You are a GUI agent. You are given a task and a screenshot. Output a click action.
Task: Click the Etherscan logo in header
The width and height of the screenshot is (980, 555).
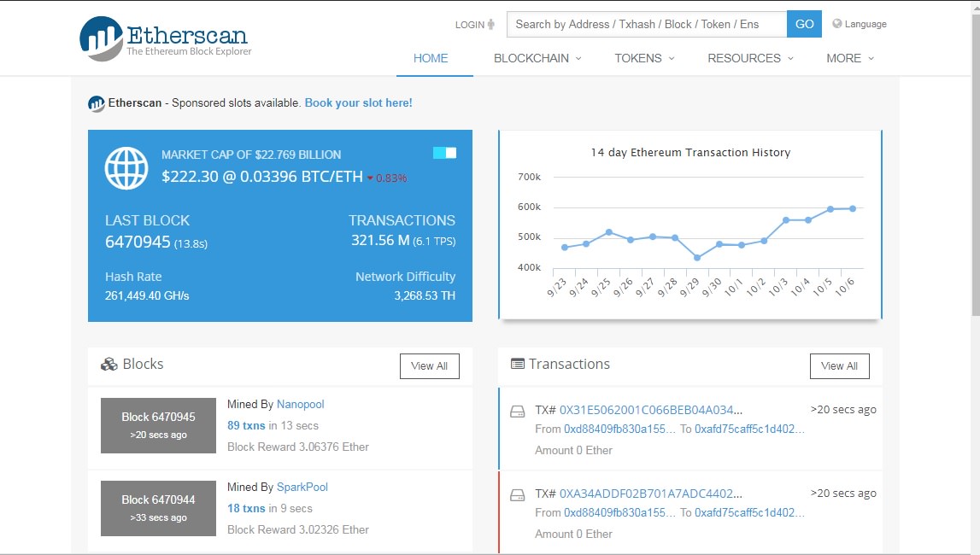click(165, 38)
